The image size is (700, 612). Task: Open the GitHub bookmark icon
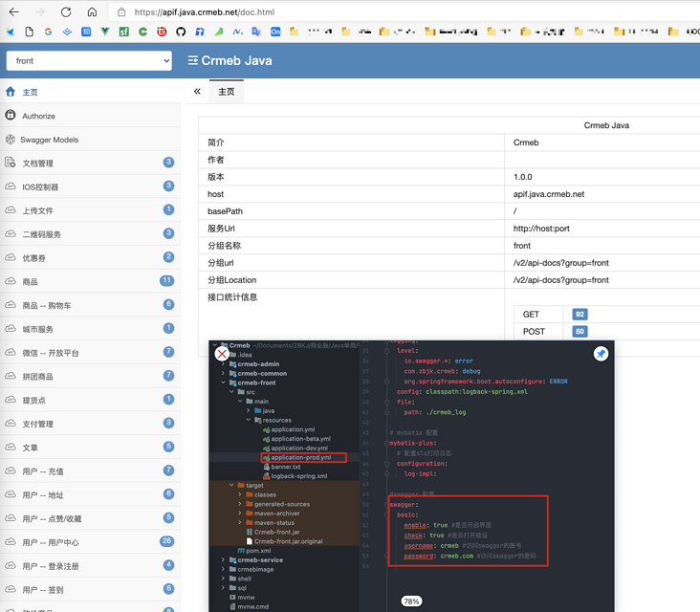pyautogui.click(x=181, y=32)
